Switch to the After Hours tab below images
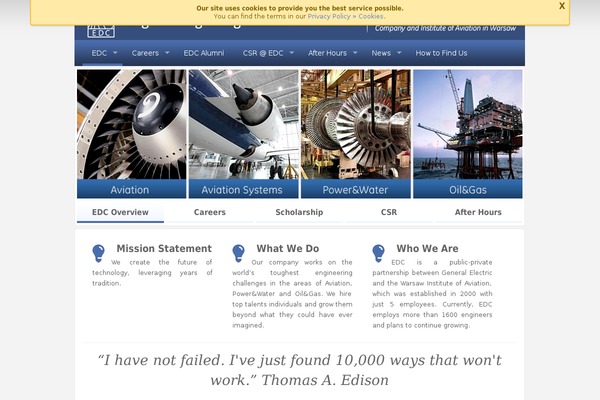This screenshot has height=400, width=600. click(478, 212)
